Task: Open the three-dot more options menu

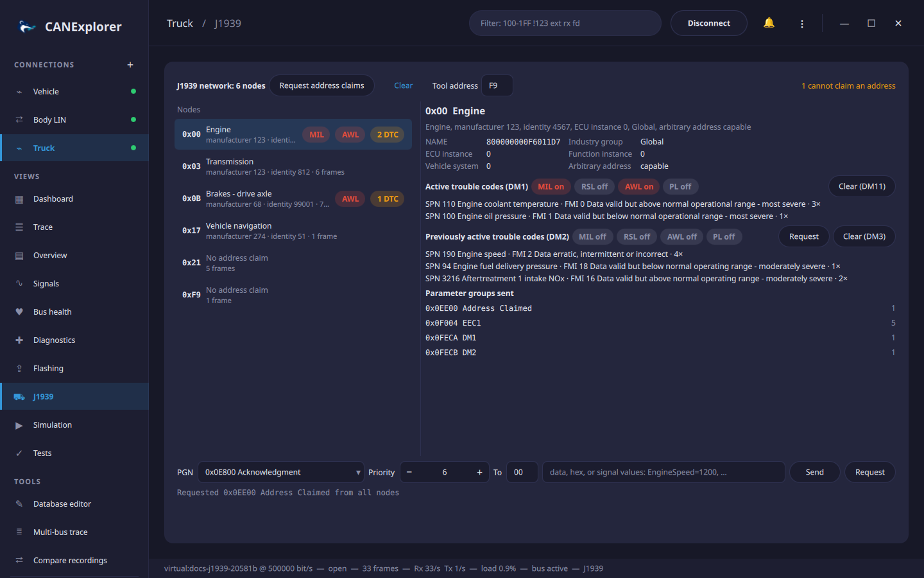Action: [x=802, y=24]
